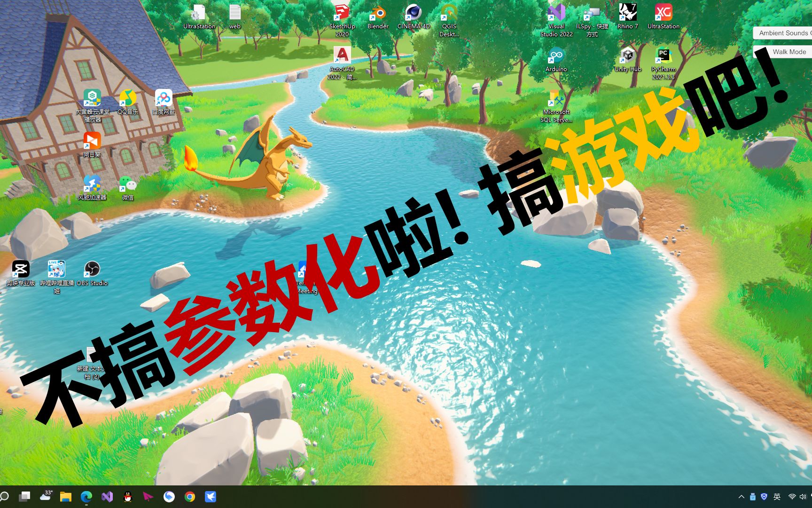Switch input language via the 英 indicator
The image size is (812, 508).
778,496
